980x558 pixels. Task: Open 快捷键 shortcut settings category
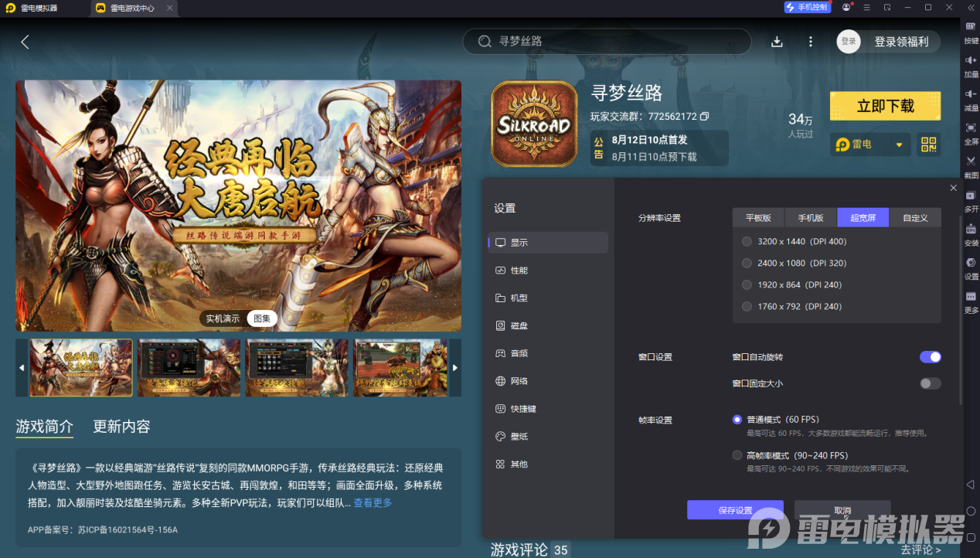[x=548, y=409]
